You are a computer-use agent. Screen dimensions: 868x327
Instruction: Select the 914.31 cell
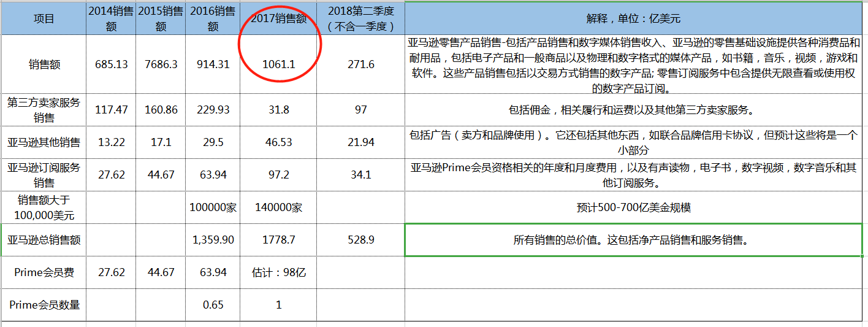tap(213, 64)
